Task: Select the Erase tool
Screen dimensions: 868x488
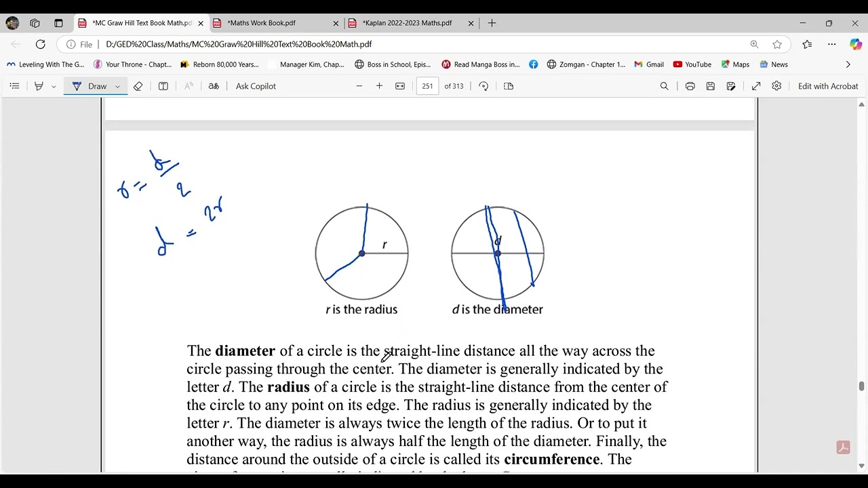Action: point(138,86)
